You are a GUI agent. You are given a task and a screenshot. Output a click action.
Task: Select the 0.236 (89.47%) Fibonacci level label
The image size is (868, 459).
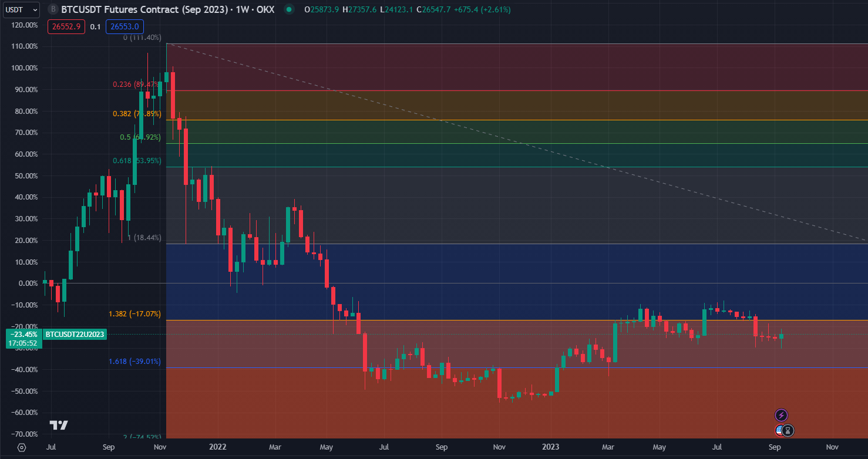136,85
